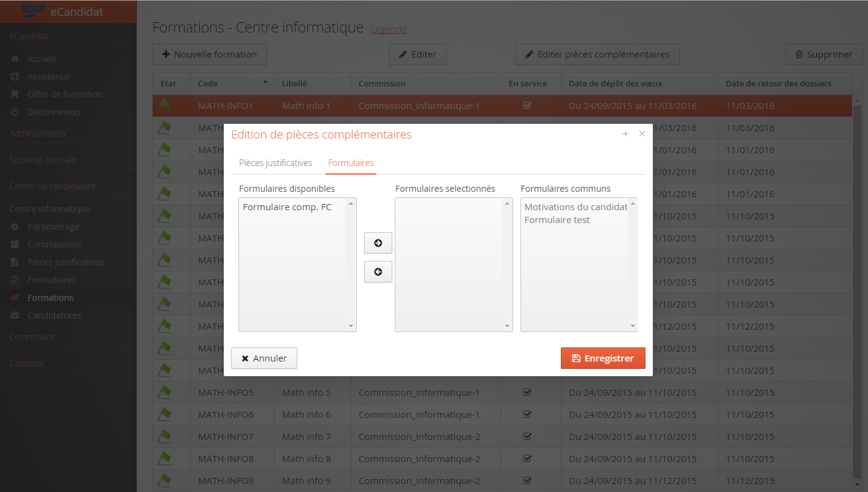Expand the Scolarité centrale sidebar section
The width and height of the screenshot is (868, 492).
(x=43, y=160)
